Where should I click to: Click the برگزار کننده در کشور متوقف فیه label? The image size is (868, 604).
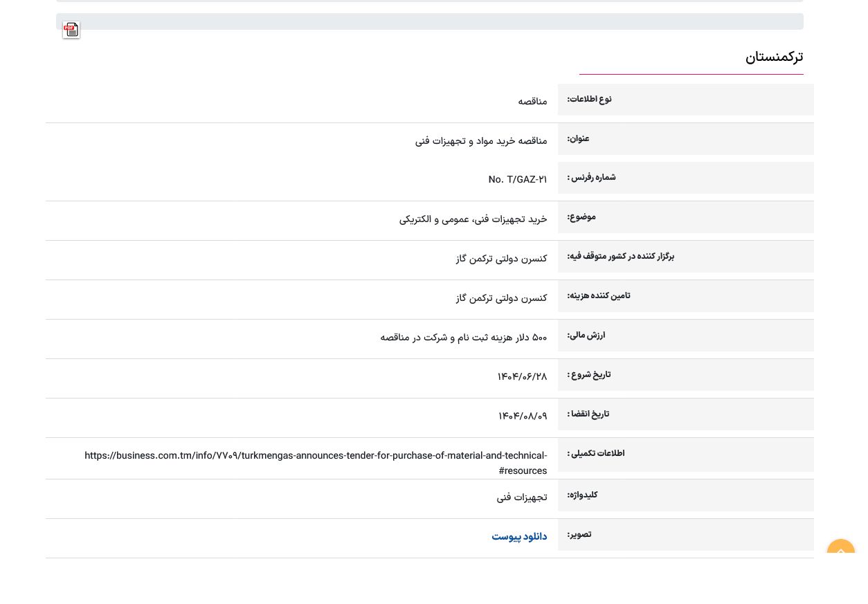621,256
